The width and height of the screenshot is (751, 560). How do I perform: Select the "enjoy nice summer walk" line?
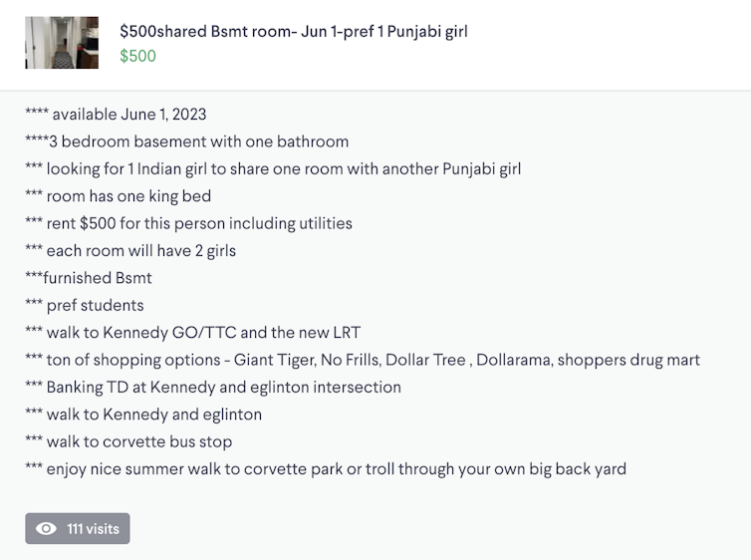click(326, 468)
